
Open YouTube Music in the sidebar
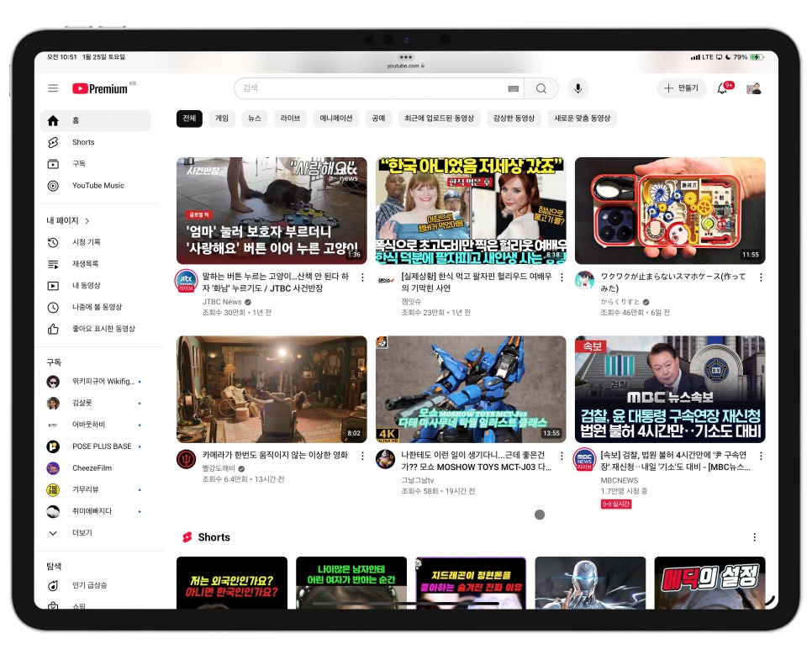point(95,186)
